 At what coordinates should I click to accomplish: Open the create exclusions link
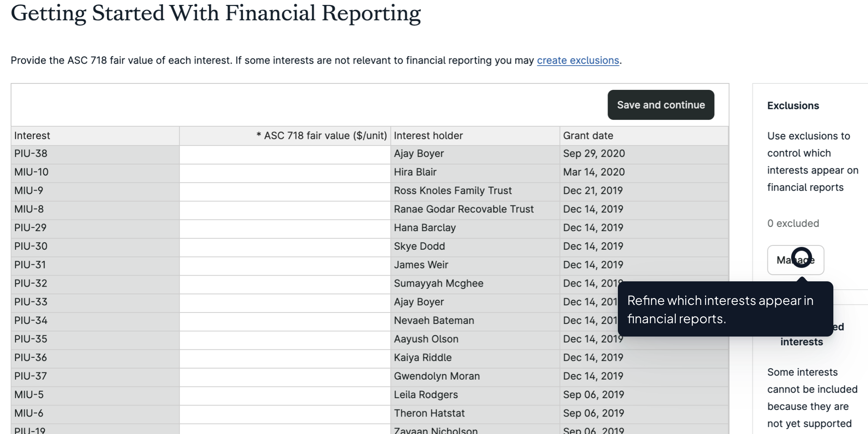pos(577,60)
